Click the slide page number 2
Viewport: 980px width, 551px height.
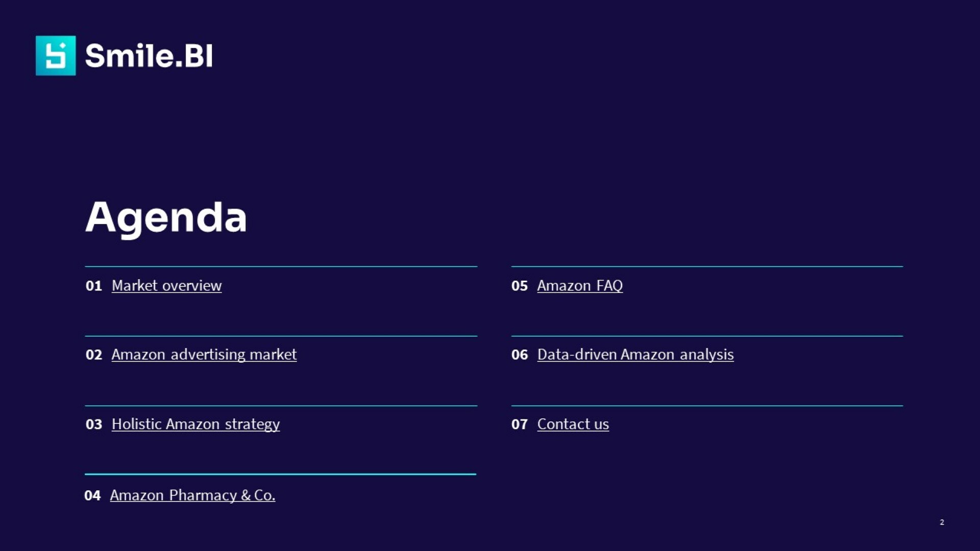click(942, 522)
